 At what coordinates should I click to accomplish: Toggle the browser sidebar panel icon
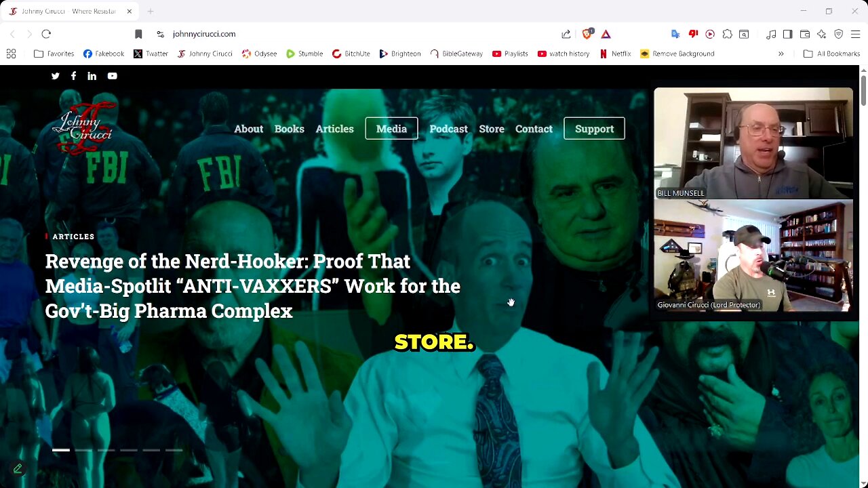coord(787,34)
